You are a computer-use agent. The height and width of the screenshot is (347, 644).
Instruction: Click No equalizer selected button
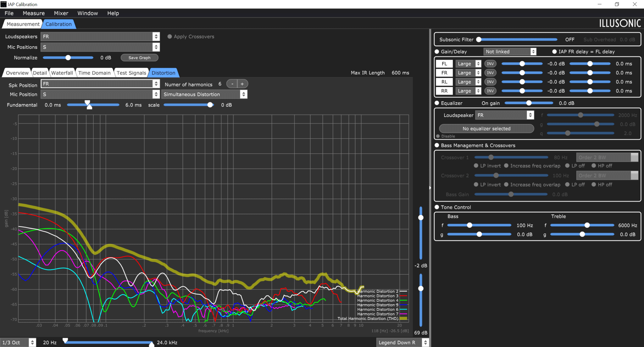486,129
